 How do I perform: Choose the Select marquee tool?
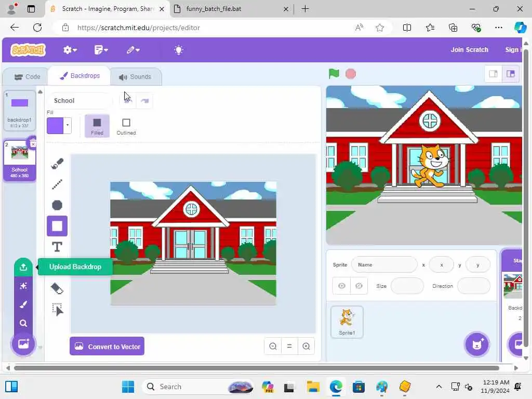(x=57, y=309)
